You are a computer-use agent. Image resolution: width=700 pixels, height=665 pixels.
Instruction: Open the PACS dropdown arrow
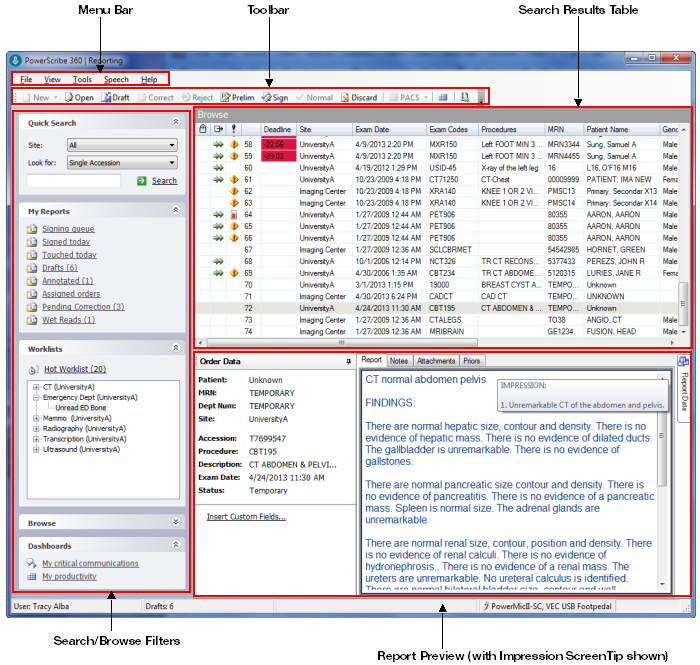(426, 97)
